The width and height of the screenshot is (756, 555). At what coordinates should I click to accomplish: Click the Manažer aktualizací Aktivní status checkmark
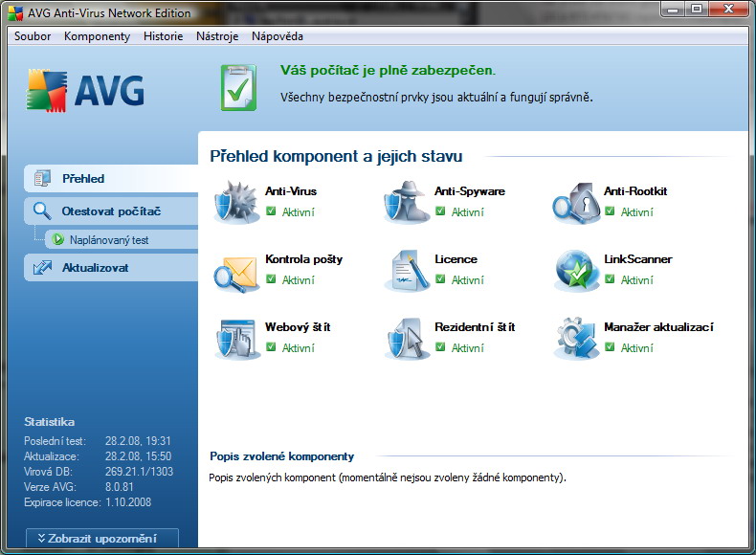(x=610, y=347)
